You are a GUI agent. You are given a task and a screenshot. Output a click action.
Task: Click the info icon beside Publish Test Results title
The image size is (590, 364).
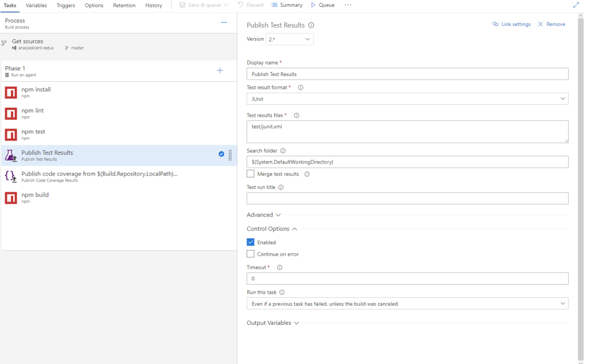pos(311,25)
